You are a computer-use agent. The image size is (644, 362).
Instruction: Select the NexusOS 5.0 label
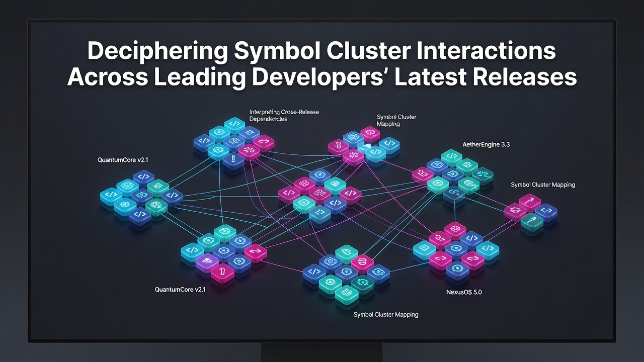(464, 292)
